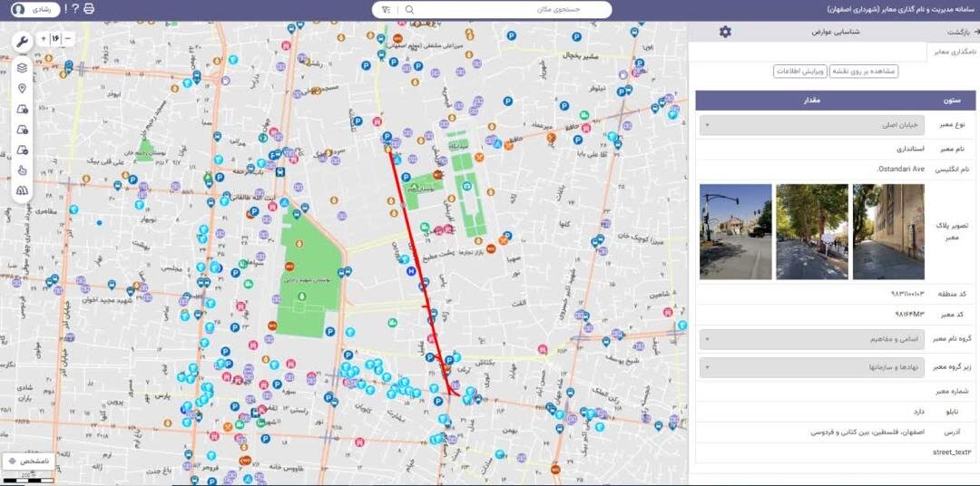Click the print icon in header
This screenshot has width=980, height=486.
coord(88,9)
